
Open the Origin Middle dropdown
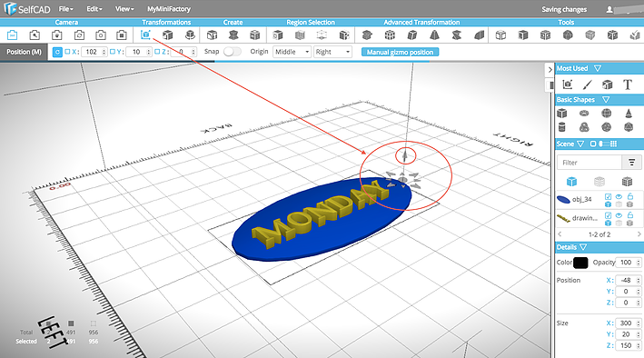pos(292,52)
